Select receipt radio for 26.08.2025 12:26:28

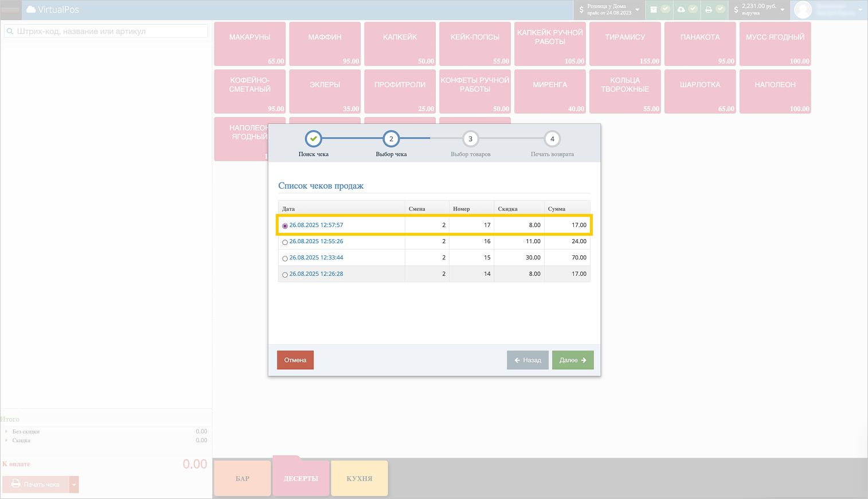coord(285,275)
